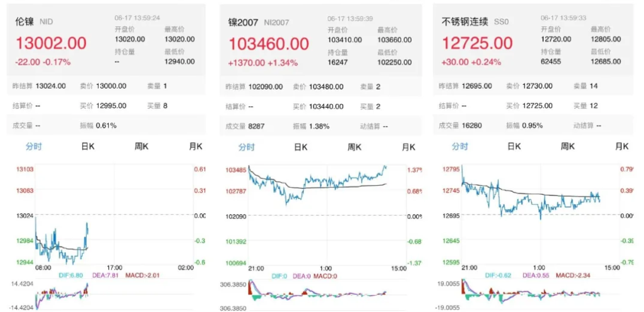Show 月K chart for 不锈钢连续
Screen dimensions: 644x312
[x=622, y=146]
